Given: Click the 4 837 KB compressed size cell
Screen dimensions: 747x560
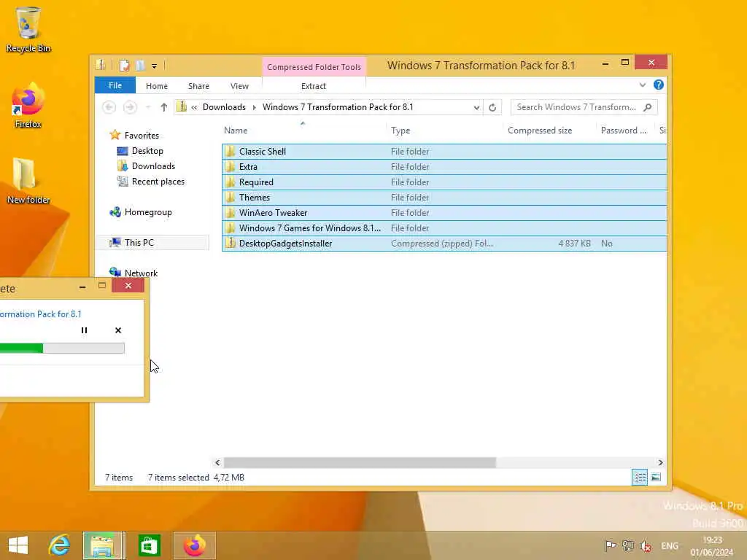Looking at the screenshot, I should click(x=575, y=244).
